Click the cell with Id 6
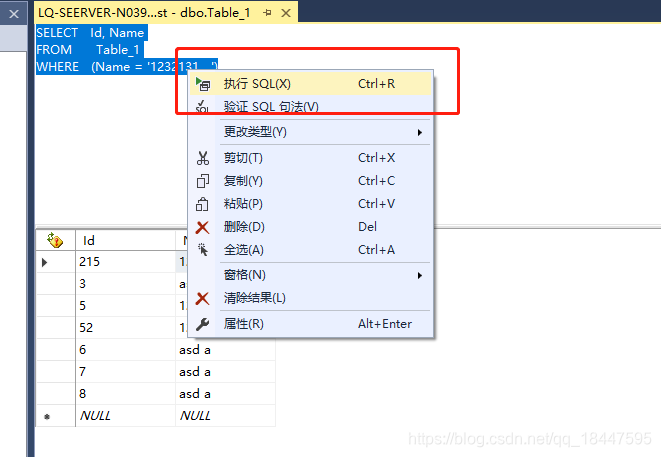The height and width of the screenshot is (457, 661). click(125, 350)
